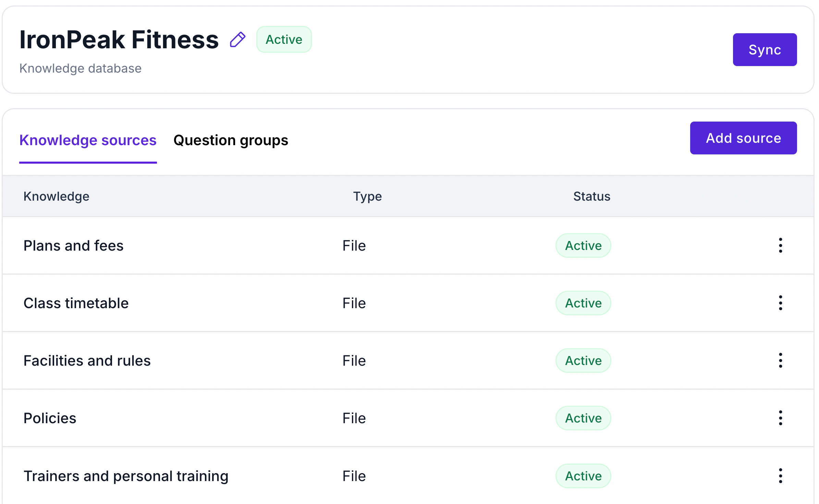Open the three-dot menu for Policies

(780, 418)
